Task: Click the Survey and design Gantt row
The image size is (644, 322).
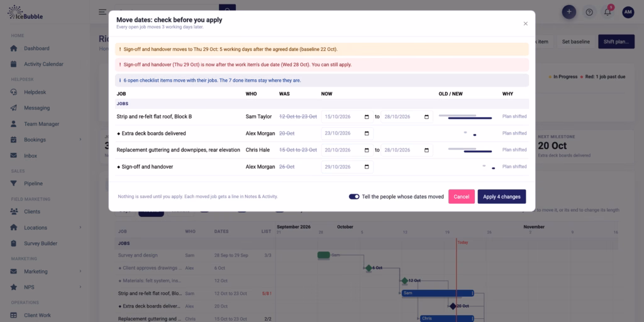Action: point(365,255)
